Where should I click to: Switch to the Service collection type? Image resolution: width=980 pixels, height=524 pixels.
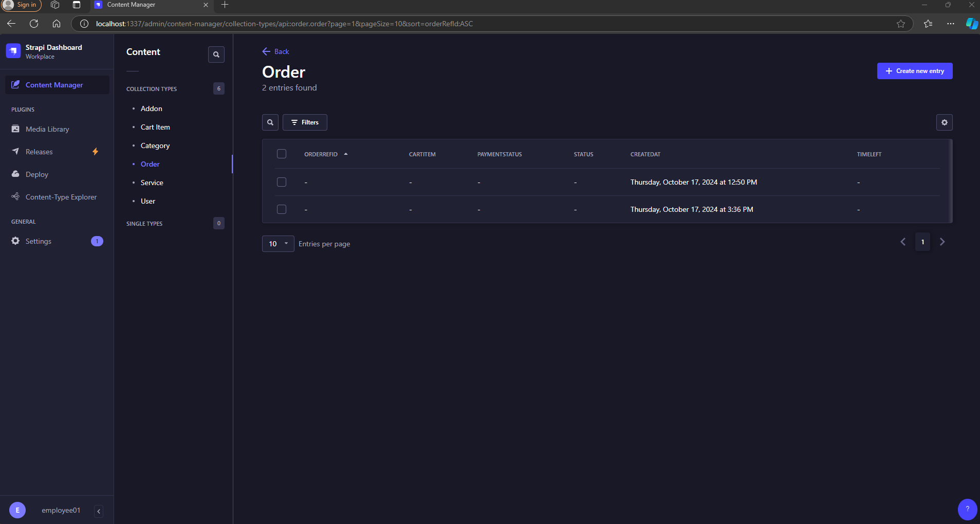point(152,182)
